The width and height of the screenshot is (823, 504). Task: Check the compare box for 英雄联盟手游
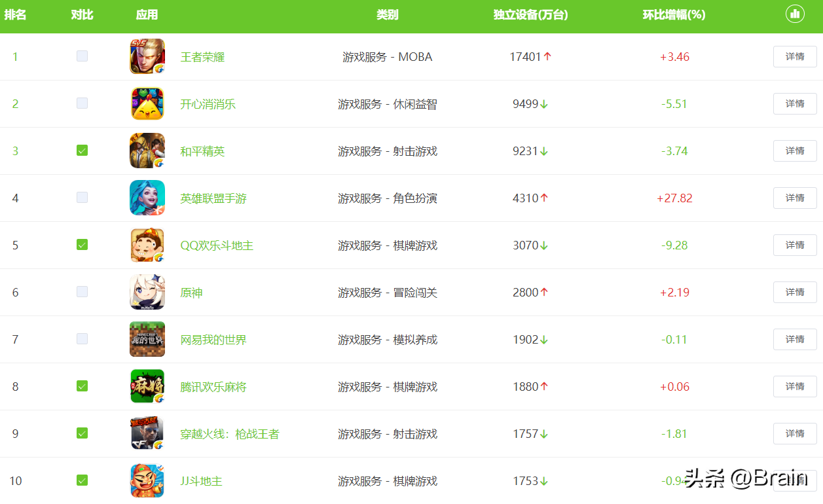(x=82, y=198)
